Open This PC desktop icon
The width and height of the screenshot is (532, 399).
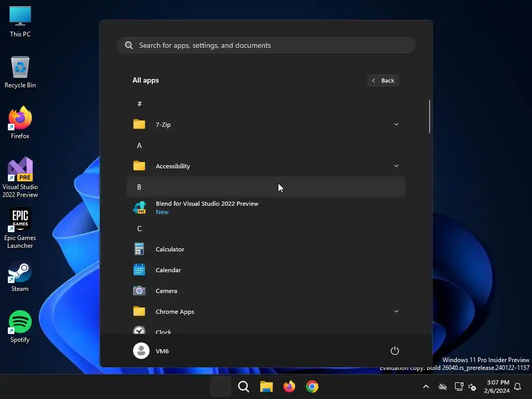point(20,22)
